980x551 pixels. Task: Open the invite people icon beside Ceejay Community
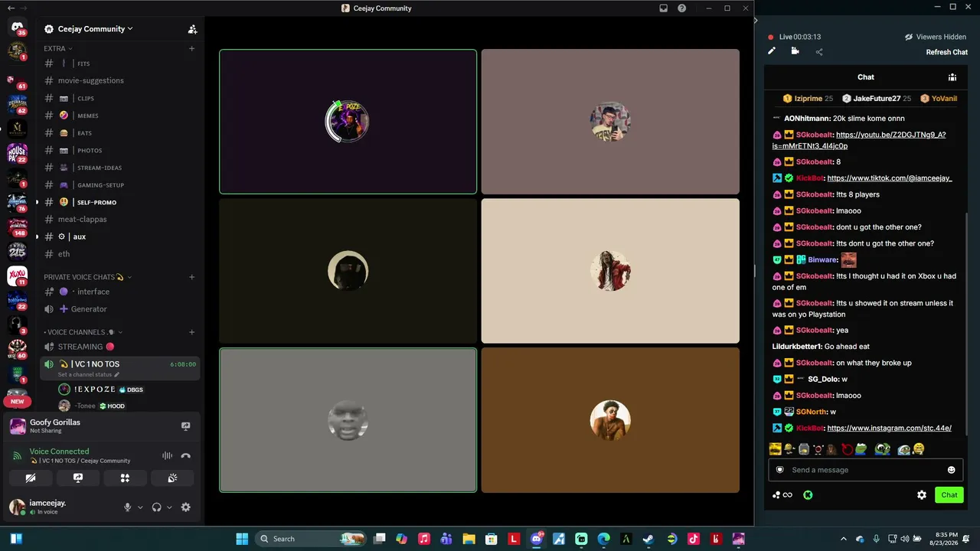192,29
